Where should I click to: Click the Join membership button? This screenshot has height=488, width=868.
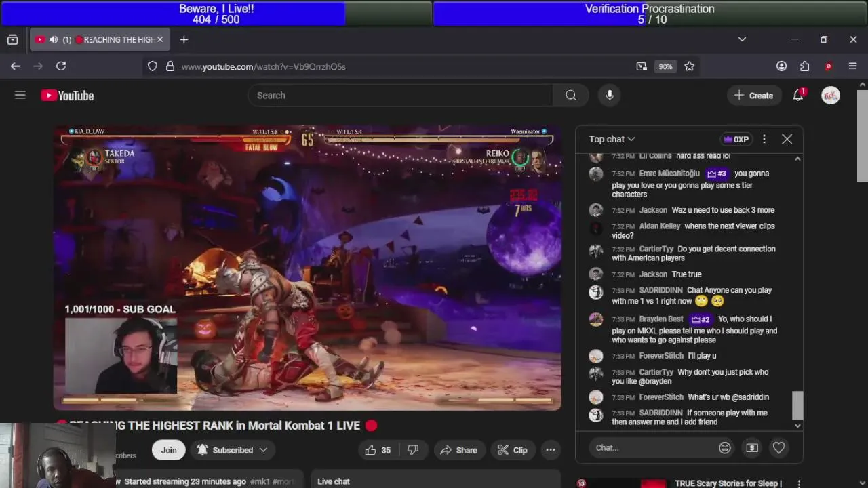169,450
